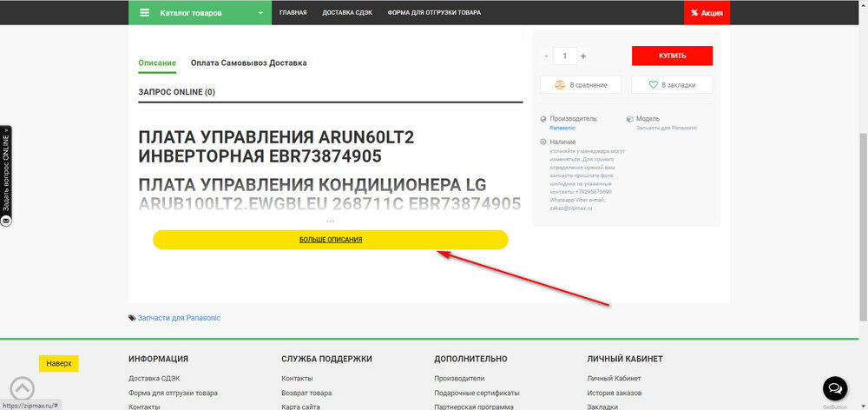Increase quantity with plus button
The image size is (868, 410).
pos(583,56)
